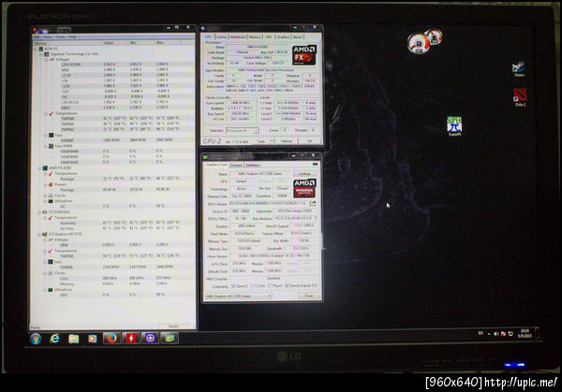The image size is (562, 392).
Task: Collapse the AMD FX processor node in HWMonitor
Action: click(x=39, y=167)
